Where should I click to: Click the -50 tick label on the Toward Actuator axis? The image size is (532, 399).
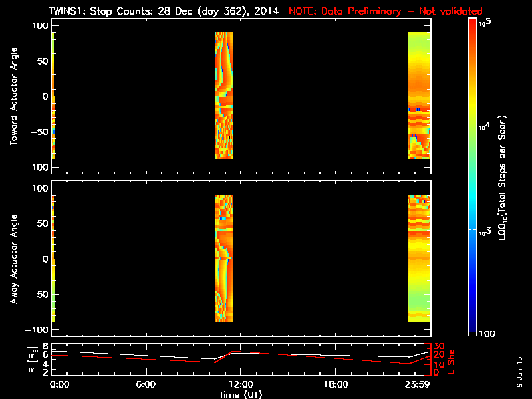coord(40,132)
